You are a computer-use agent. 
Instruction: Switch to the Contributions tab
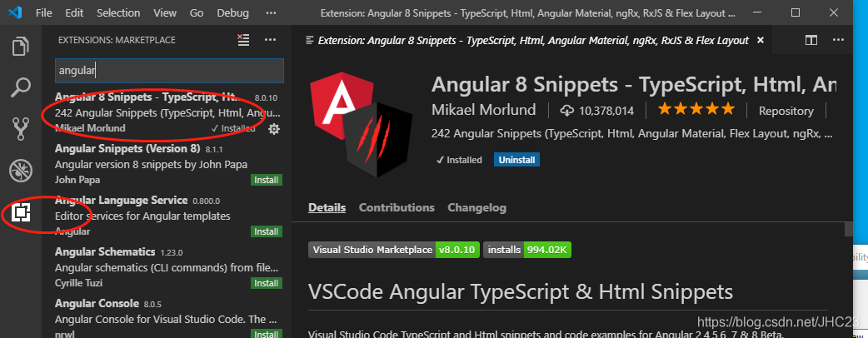pos(397,208)
